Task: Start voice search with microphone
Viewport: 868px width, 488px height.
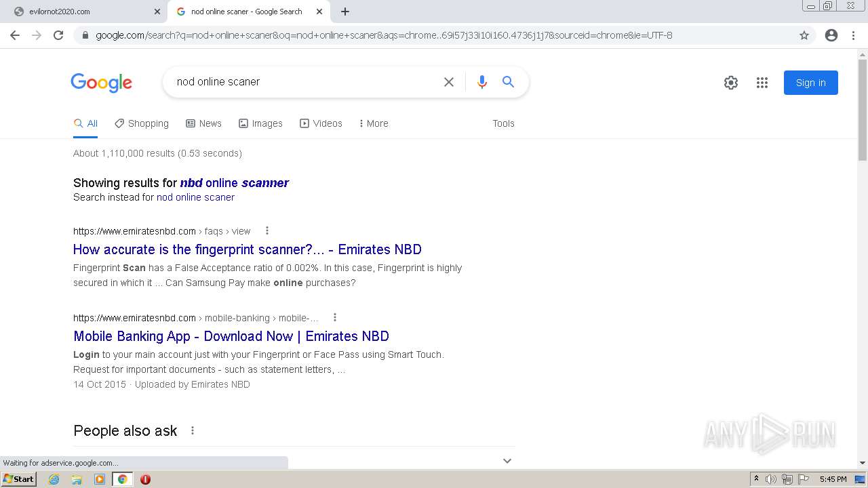Action: coord(482,82)
